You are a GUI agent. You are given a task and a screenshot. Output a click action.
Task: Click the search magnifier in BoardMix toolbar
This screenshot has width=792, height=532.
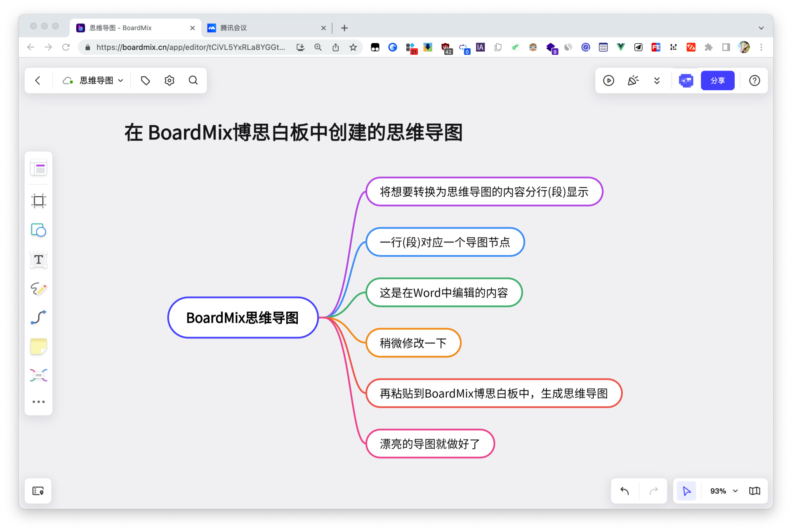tap(193, 80)
